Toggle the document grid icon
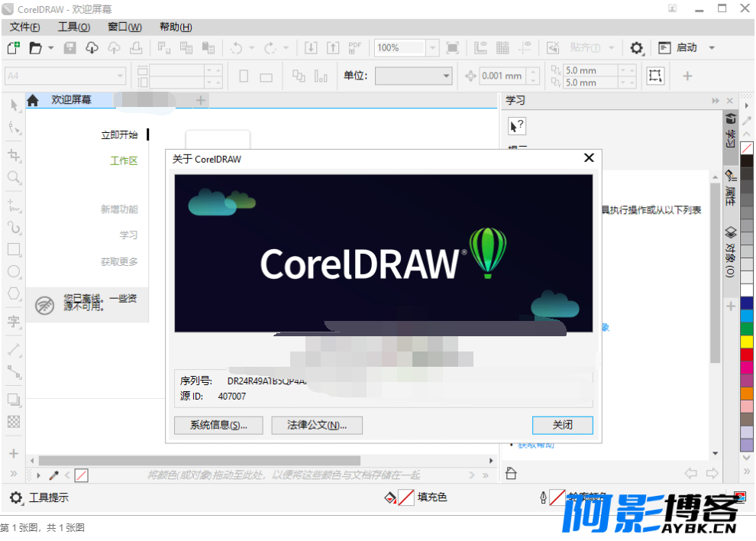 502,48
